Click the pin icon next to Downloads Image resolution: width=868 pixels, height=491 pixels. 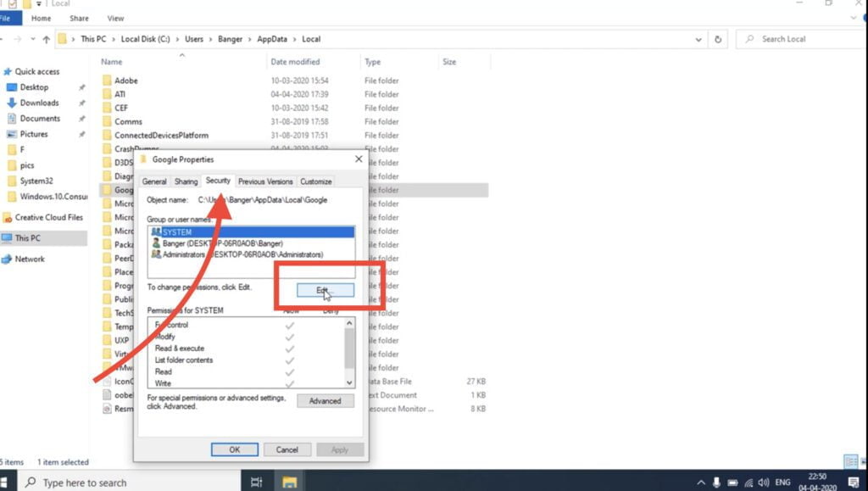82,103
